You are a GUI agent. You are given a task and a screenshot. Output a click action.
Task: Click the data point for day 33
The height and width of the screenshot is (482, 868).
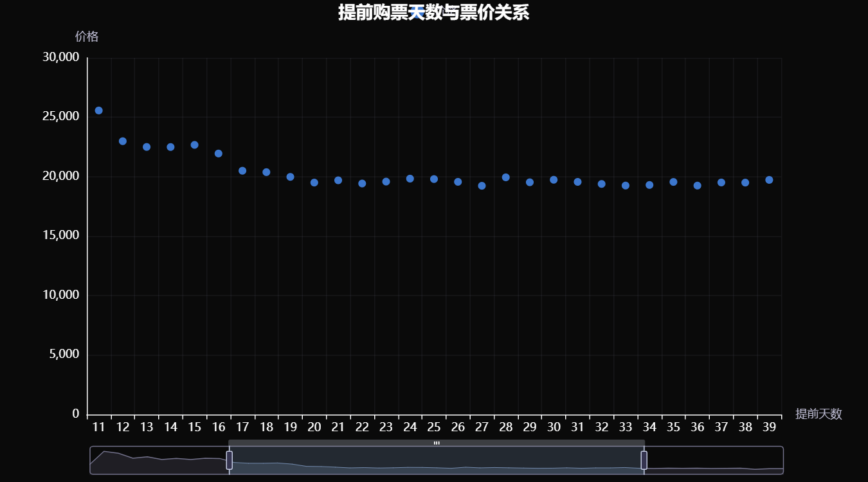tap(626, 186)
